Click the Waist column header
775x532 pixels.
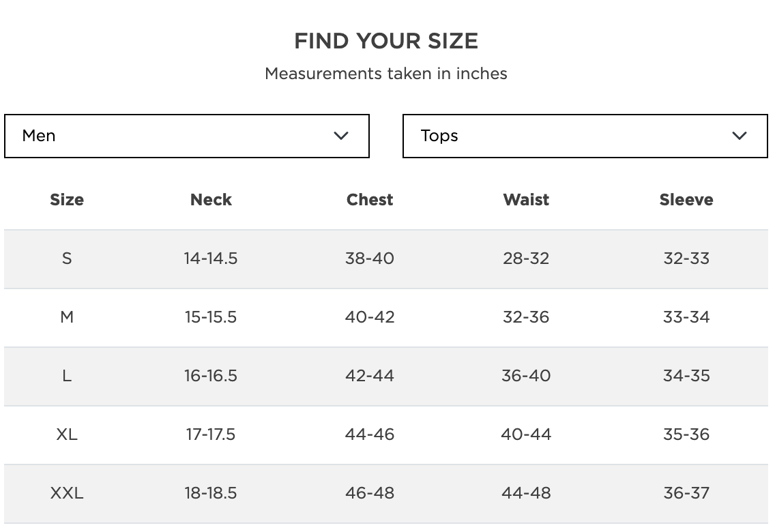[x=526, y=200]
